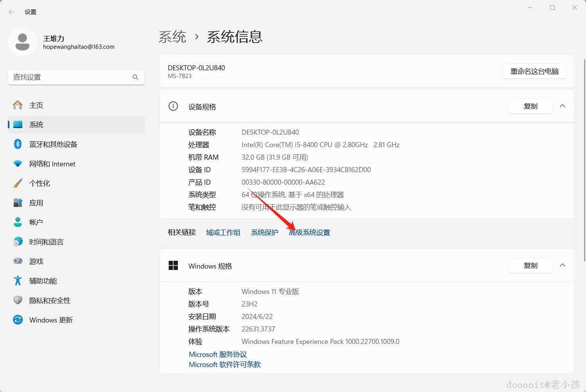Open the Windows Update icon
The height and width of the screenshot is (392, 586).
click(x=18, y=320)
